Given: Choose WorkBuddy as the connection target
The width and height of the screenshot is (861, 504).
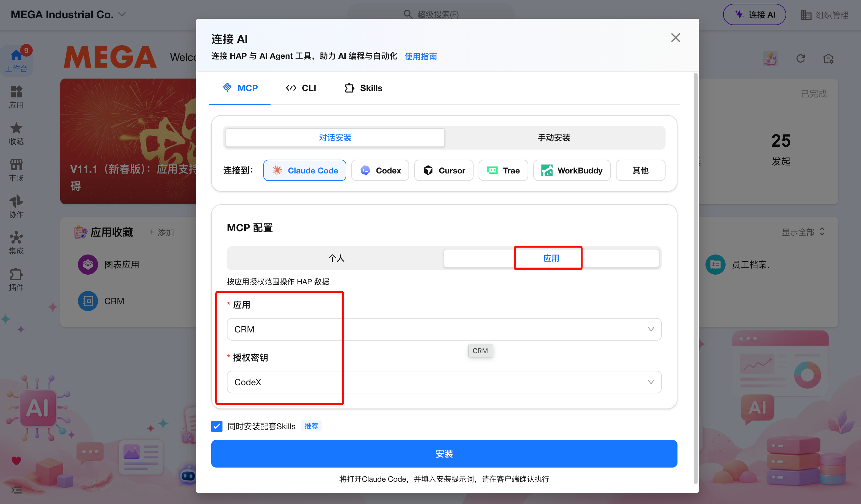Looking at the screenshot, I should point(572,170).
